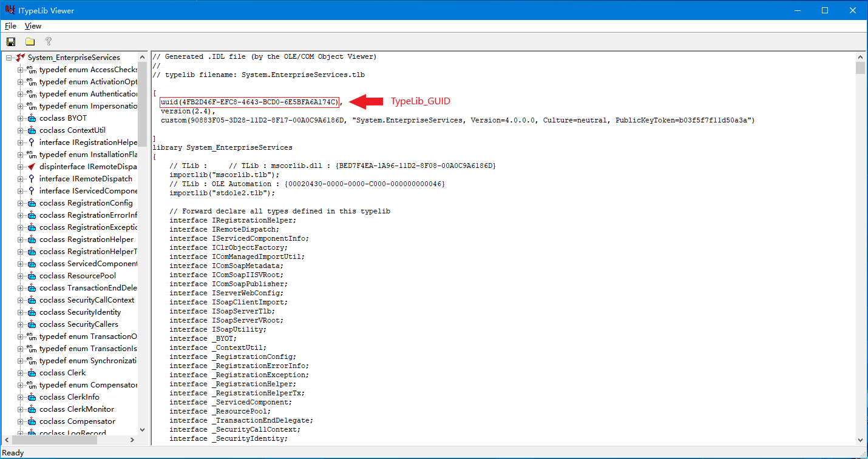Open the View menu
868x459 pixels.
click(33, 26)
